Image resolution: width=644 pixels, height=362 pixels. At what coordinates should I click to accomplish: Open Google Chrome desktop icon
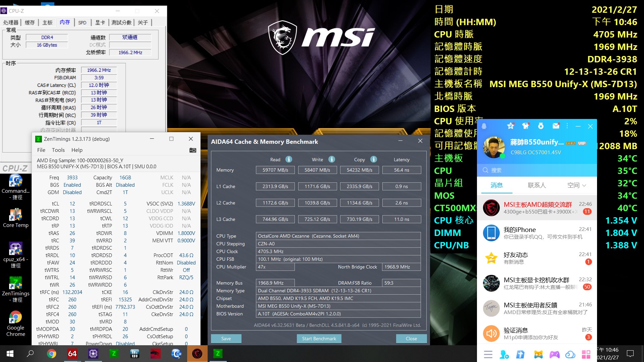[15, 323]
